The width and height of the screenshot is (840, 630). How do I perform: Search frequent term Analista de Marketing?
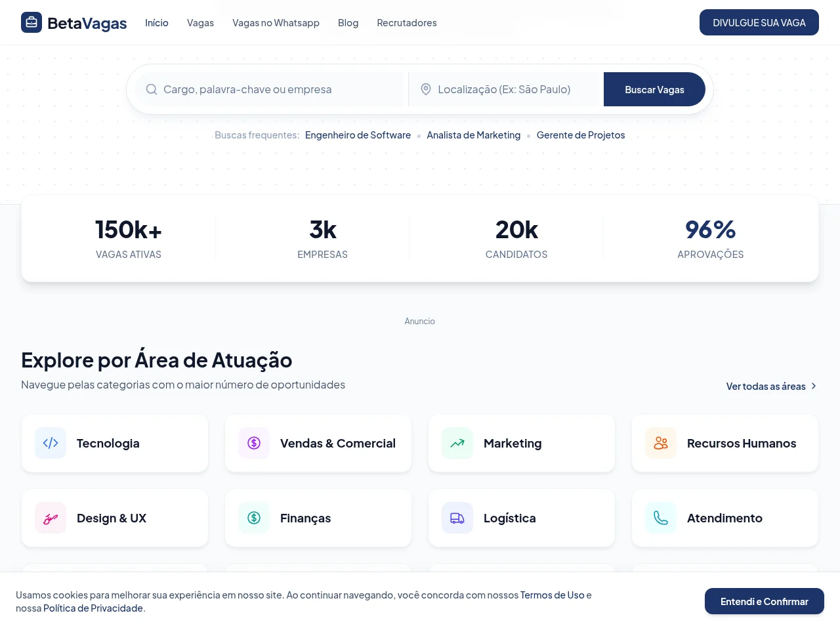(x=474, y=135)
